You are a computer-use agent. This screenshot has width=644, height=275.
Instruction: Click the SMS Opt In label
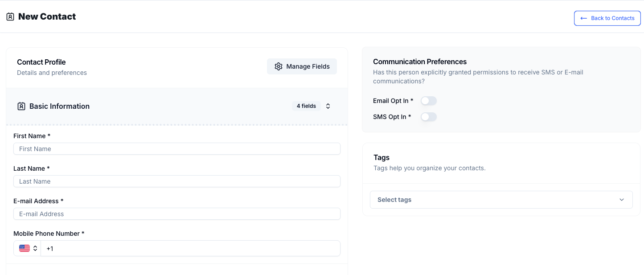click(392, 117)
